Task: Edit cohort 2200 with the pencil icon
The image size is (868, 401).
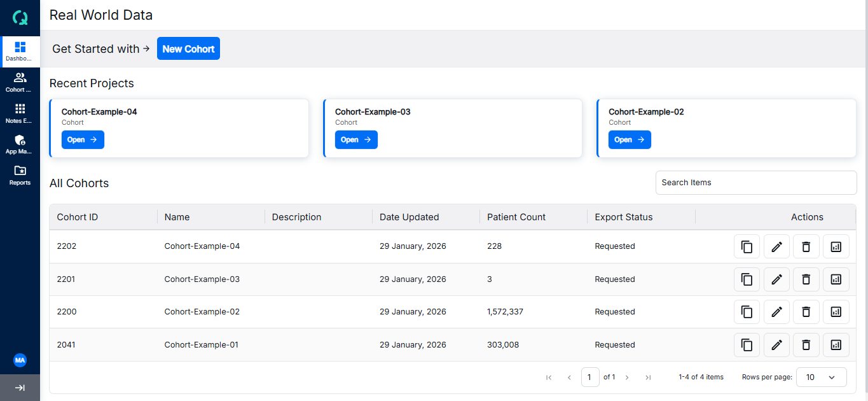Action: click(x=776, y=312)
